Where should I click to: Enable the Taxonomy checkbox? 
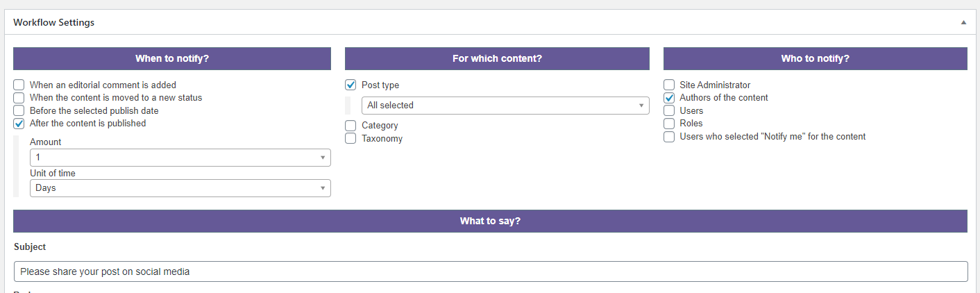click(x=351, y=138)
